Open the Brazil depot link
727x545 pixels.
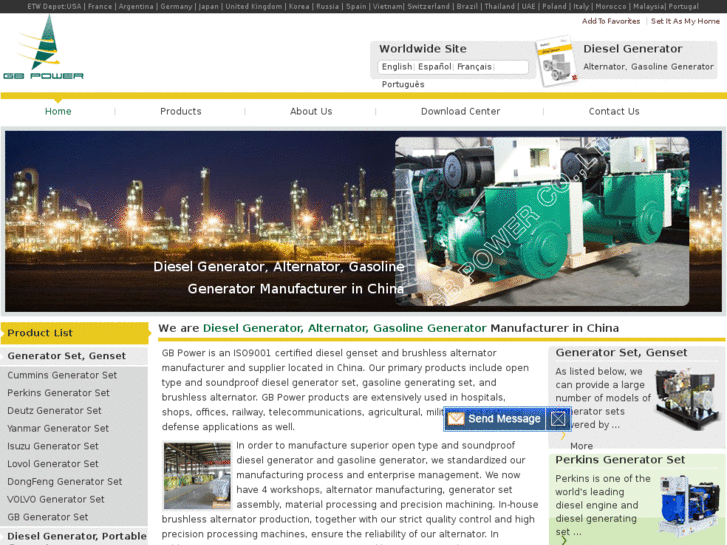[x=467, y=6]
